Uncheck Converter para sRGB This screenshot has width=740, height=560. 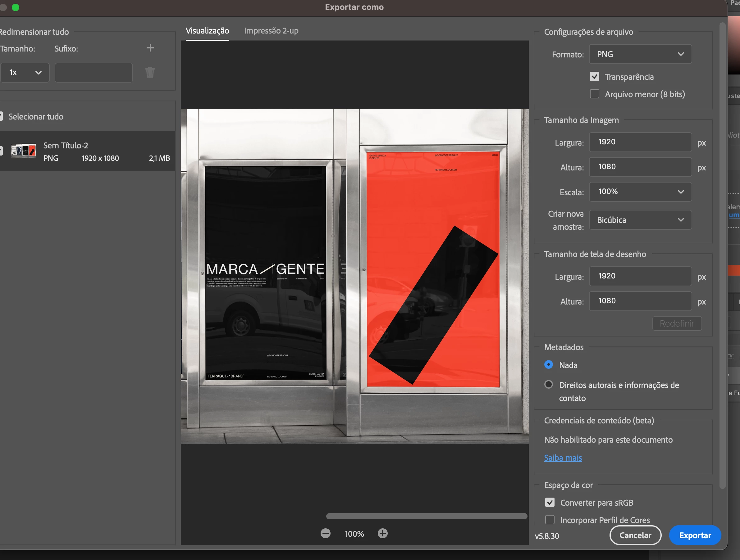549,502
